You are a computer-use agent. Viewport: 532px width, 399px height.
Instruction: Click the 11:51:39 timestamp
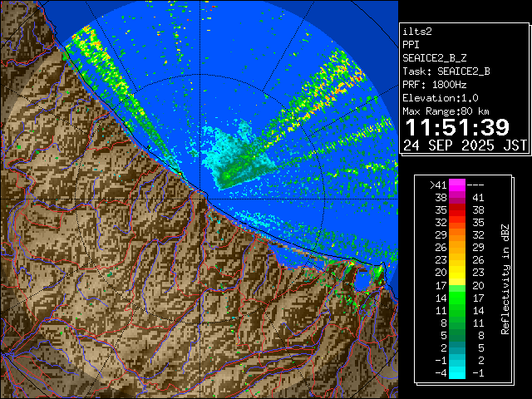pos(456,127)
